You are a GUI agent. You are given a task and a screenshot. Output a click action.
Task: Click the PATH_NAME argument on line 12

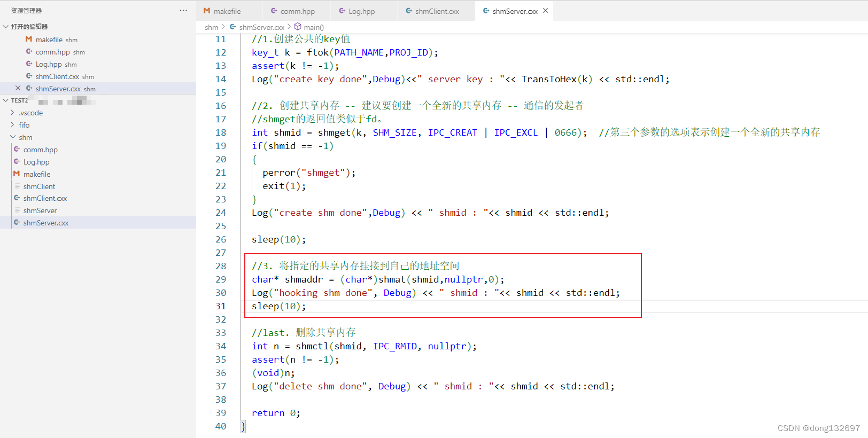point(359,52)
